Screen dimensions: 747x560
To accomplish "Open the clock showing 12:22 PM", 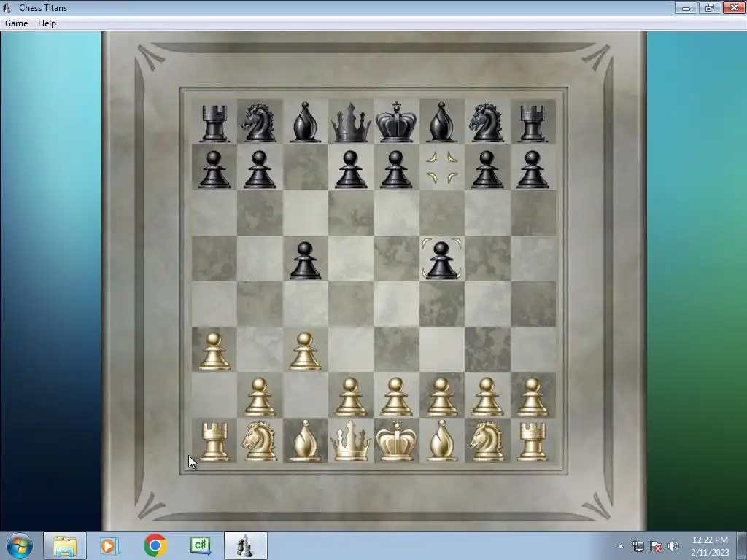I will click(x=710, y=546).
